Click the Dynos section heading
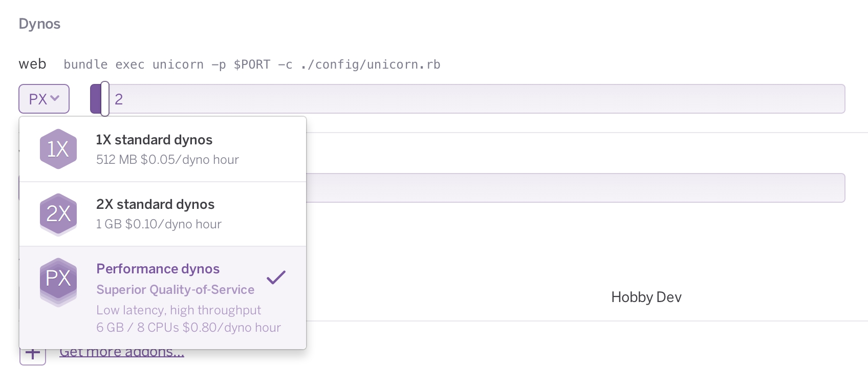Image resolution: width=868 pixels, height=386 pixels. tap(39, 23)
